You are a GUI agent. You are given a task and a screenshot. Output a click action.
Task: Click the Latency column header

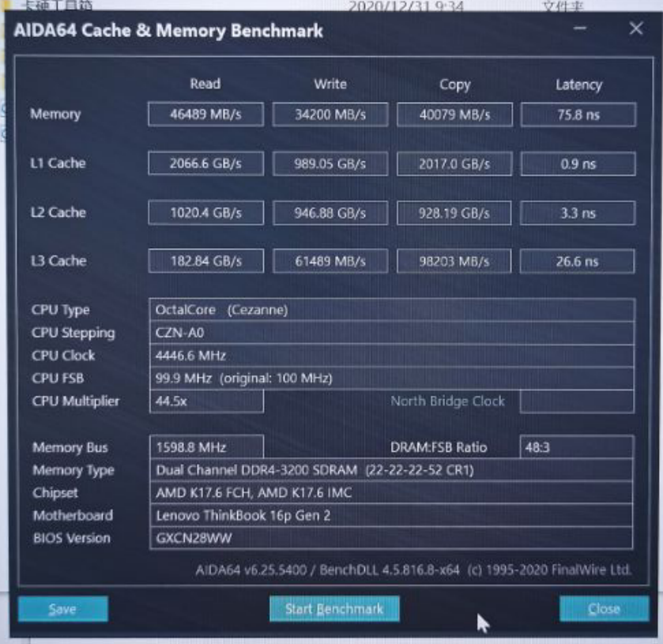click(x=579, y=85)
